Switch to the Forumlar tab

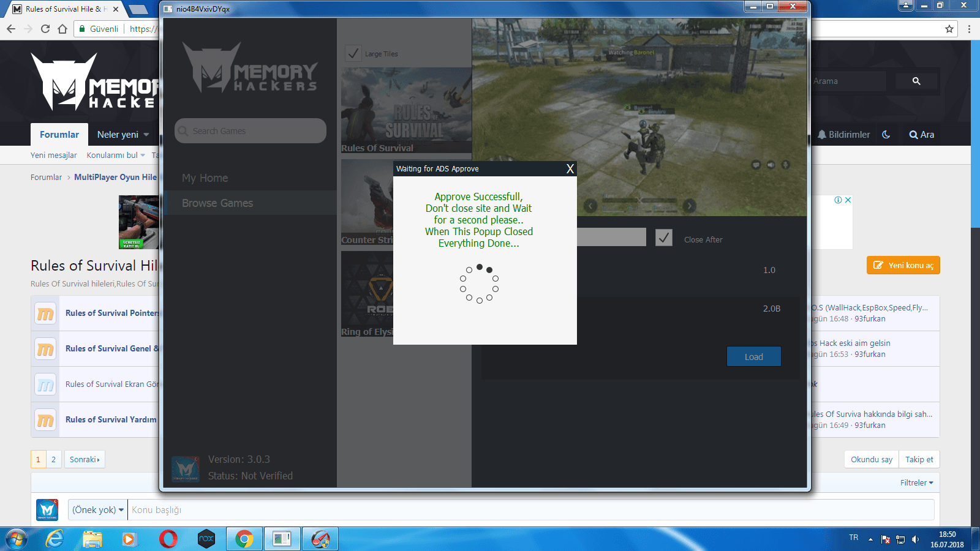click(x=59, y=135)
